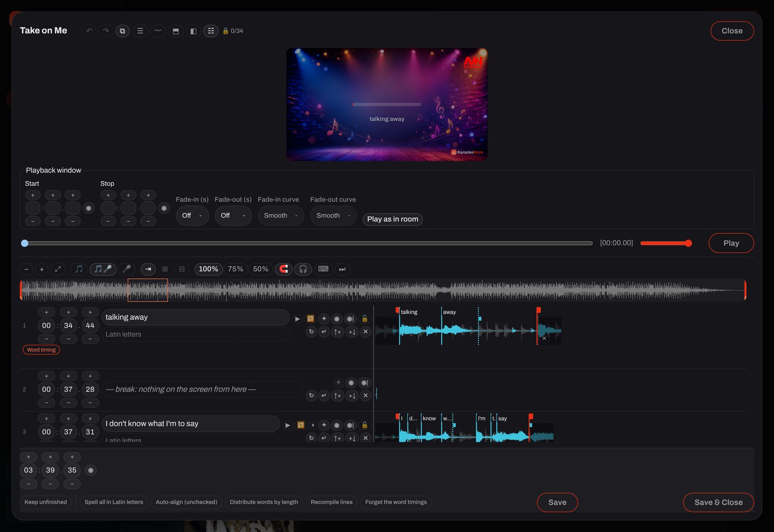
Task: Select the music plus microphone audio mode
Action: (x=103, y=269)
